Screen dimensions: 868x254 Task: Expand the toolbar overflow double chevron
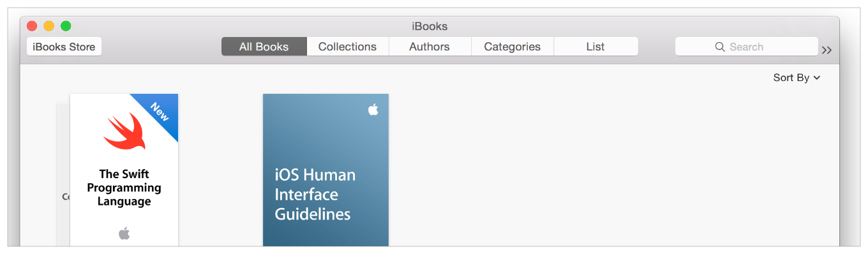tap(827, 50)
